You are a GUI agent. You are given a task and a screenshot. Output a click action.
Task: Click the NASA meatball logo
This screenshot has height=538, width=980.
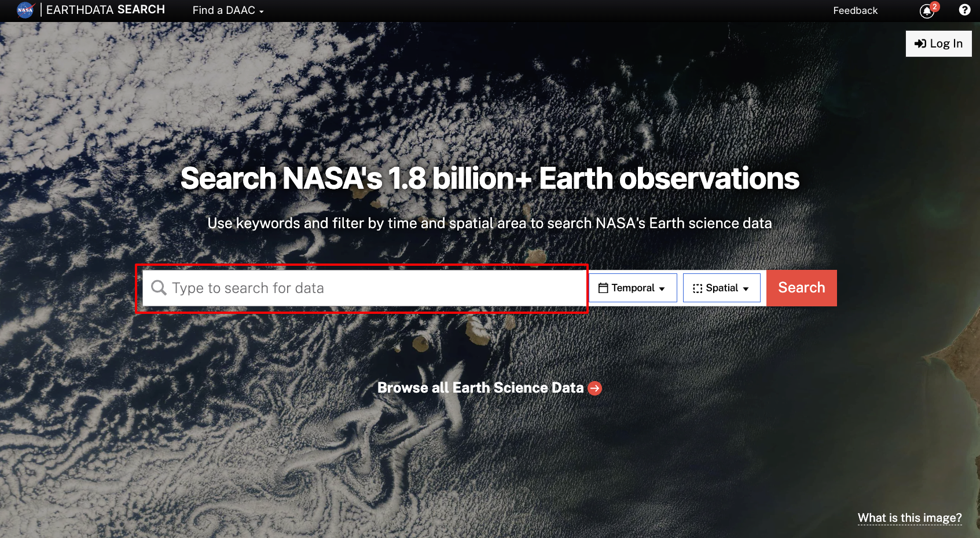click(24, 10)
